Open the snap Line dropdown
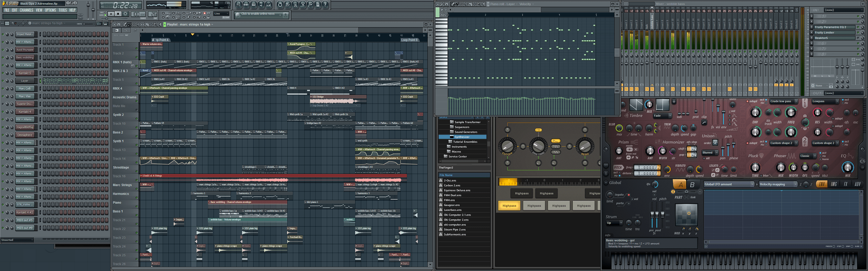This screenshot has width=868, height=271. pyautogui.click(x=221, y=14)
